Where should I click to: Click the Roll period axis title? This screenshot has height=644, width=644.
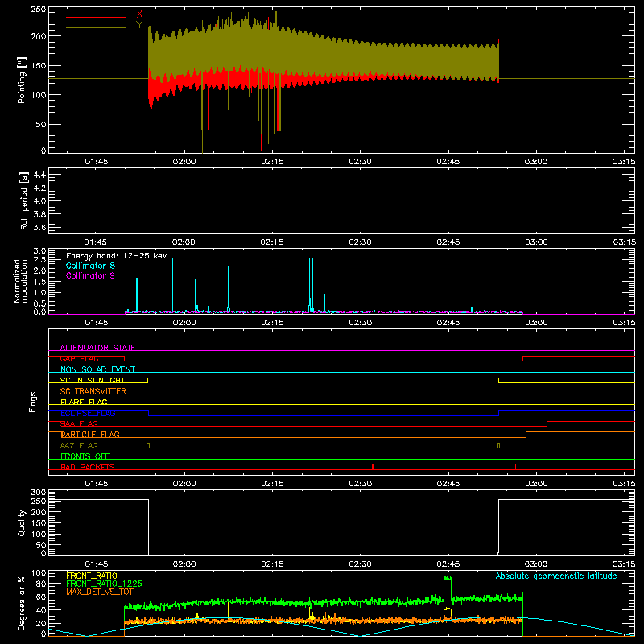point(24,200)
